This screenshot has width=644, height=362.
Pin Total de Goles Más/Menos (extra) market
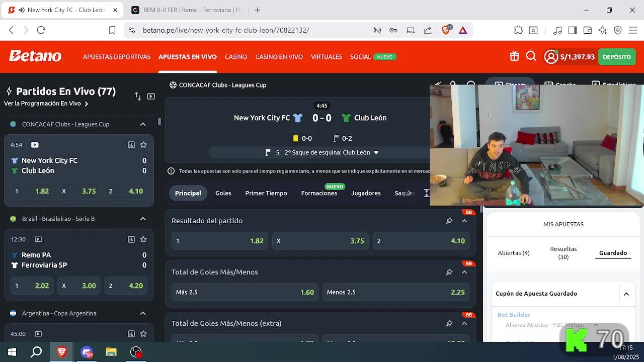click(x=449, y=323)
